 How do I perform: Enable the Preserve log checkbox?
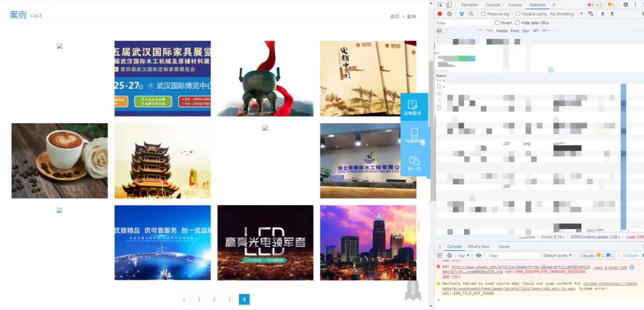click(483, 14)
